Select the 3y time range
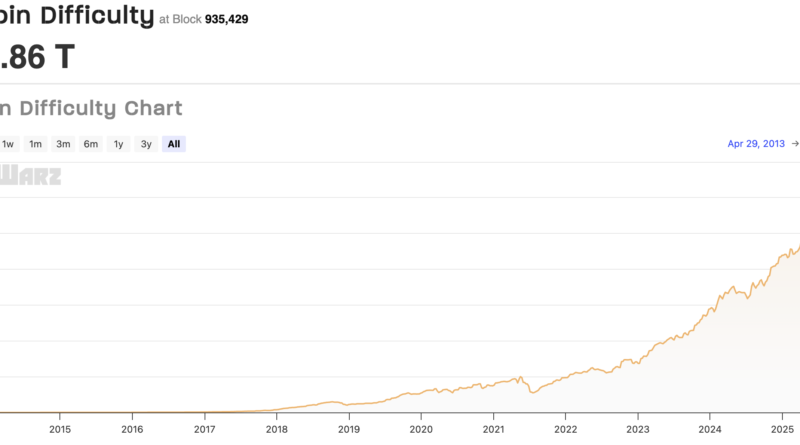 [146, 144]
